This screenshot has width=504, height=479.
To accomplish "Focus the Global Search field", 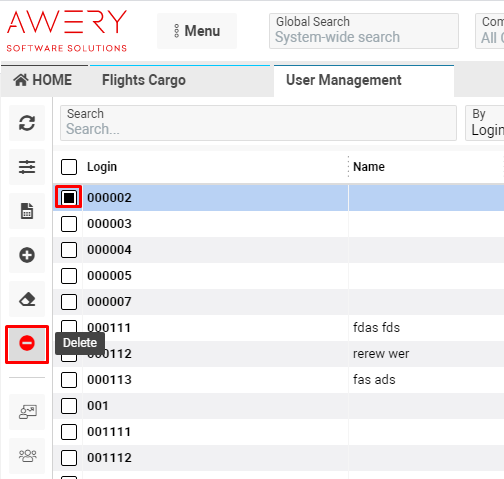I will click(364, 31).
